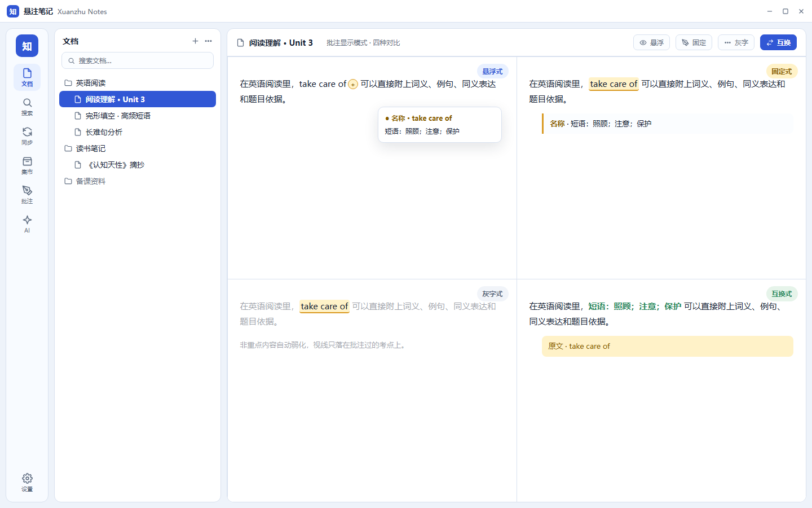Click the 互换式 badge label
This screenshot has width=812, height=508.
[782, 294]
